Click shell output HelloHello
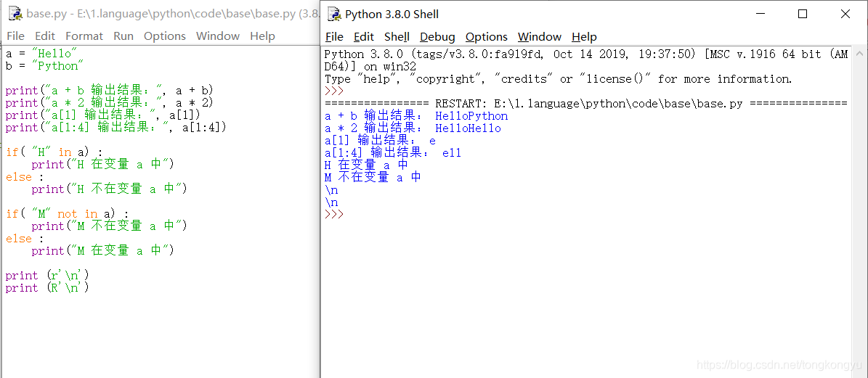The width and height of the screenshot is (868, 378). click(x=469, y=128)
